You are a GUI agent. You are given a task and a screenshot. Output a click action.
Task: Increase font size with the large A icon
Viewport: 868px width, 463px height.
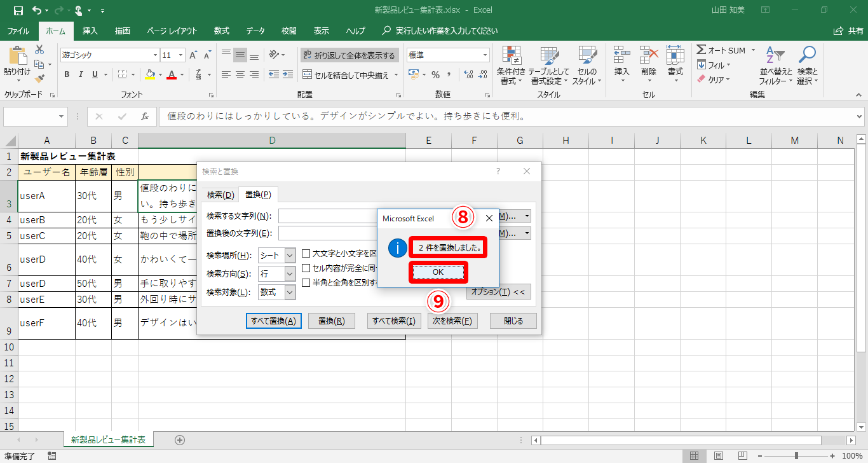coord(194,55)
